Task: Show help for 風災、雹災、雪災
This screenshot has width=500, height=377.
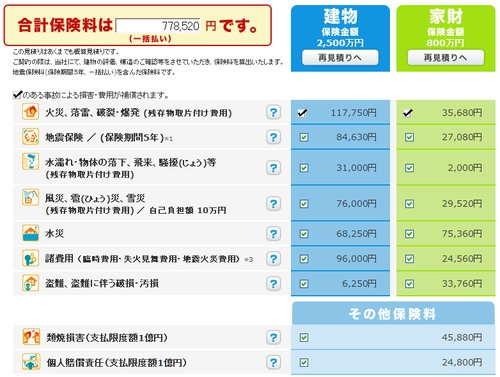Action: [x=273, y=204]
